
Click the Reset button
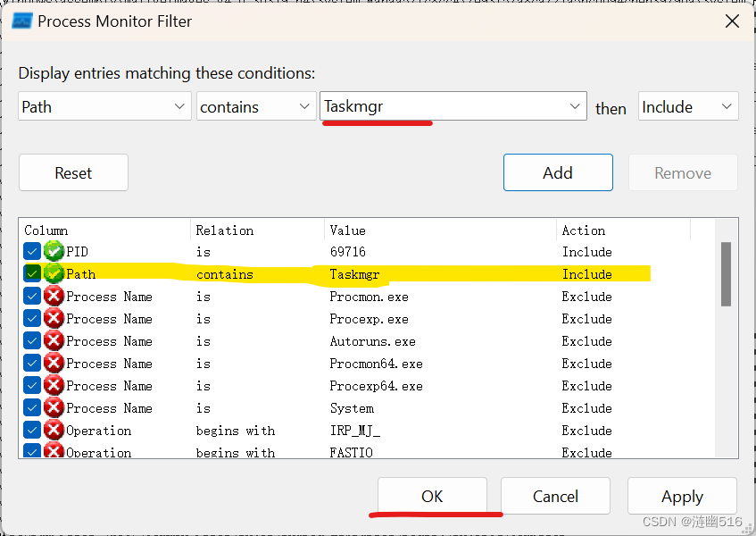coord(73,172)
